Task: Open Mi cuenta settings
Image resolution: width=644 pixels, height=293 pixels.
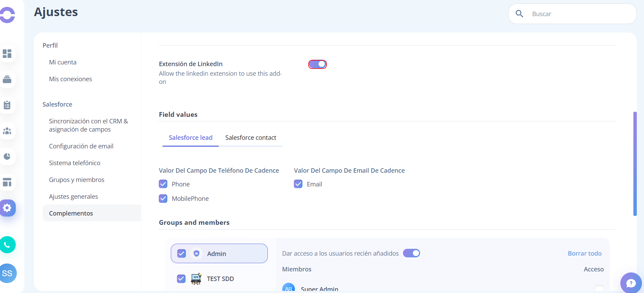Action: [x=63, y=62]
